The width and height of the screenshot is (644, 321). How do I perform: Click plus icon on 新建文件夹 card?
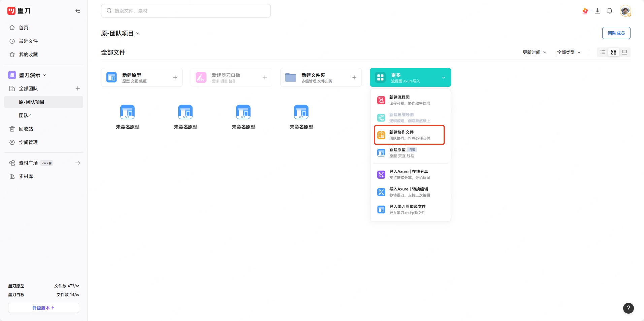coord(354,77)
